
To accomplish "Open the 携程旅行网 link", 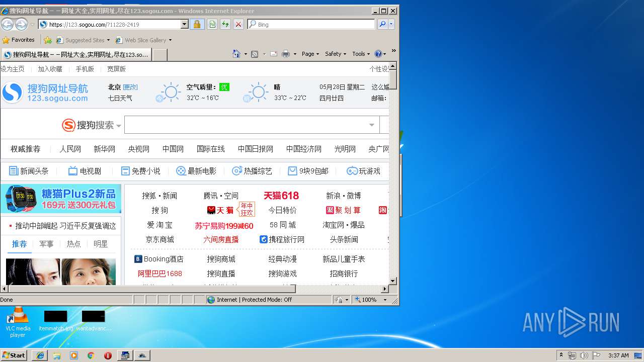I will 282,239.
